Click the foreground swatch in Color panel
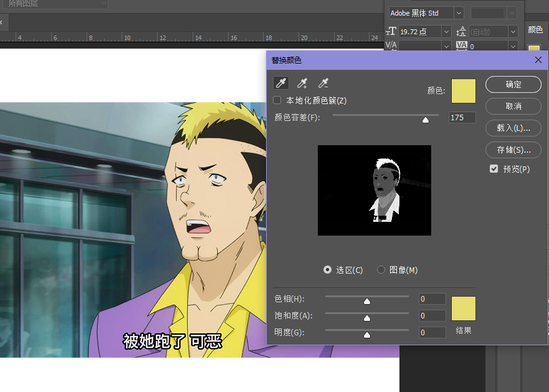The height and width of the screenshot is (392, 549). coord(534,48)
